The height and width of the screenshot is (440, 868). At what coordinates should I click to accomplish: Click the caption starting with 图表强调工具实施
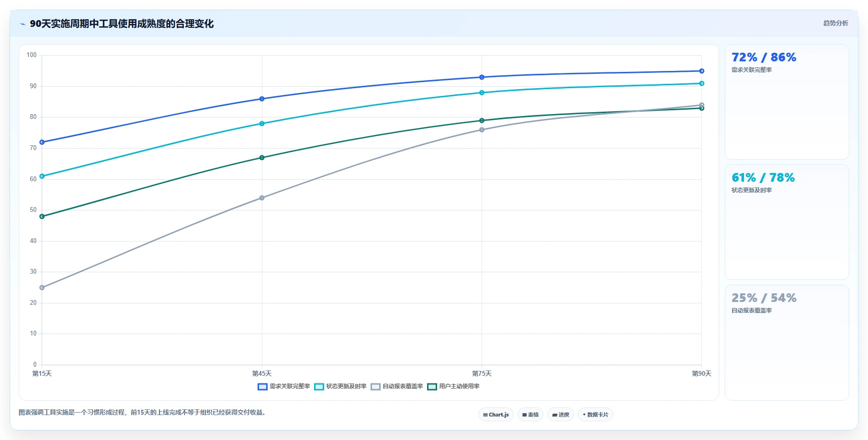pyautogui.click(x=142, y=412)
